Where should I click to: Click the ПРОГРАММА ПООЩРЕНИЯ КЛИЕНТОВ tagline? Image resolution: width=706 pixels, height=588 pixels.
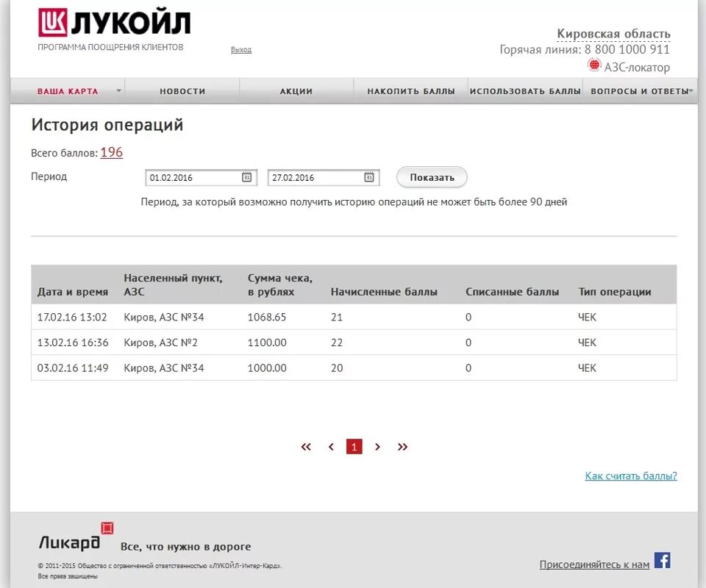110,47
